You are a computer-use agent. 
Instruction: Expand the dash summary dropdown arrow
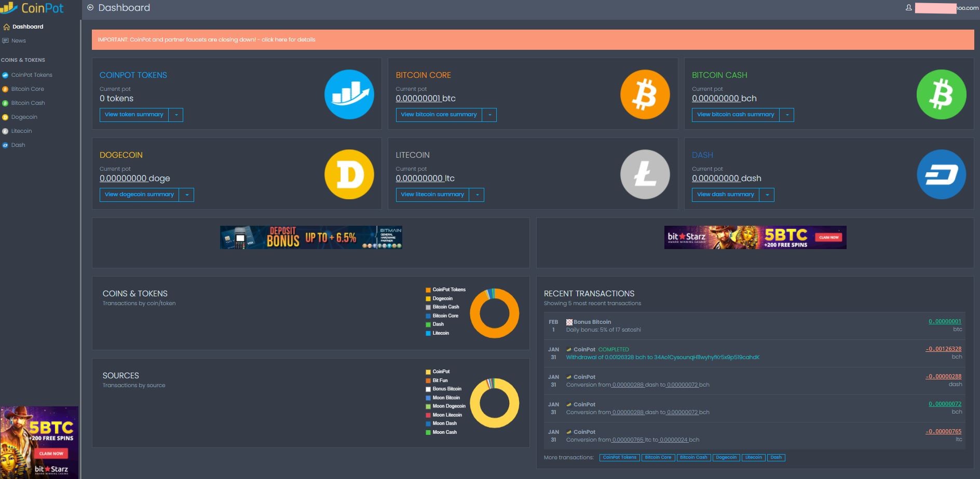(767, 195)
